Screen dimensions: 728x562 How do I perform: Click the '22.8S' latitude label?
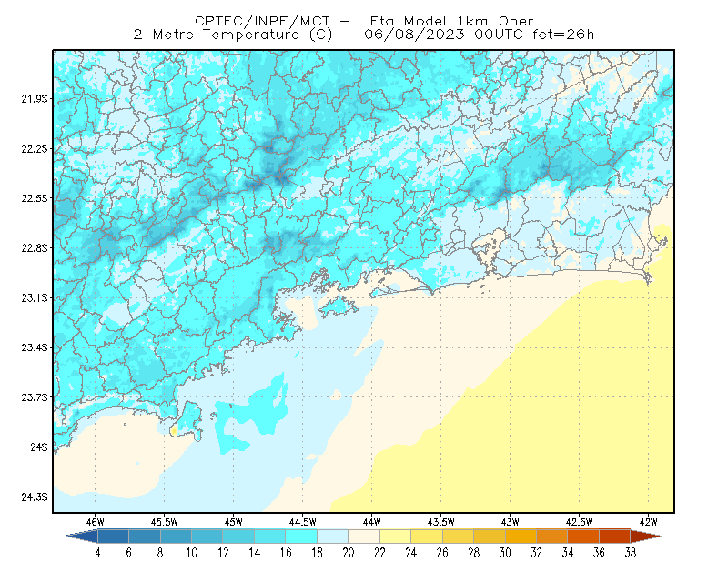[35, 248]
